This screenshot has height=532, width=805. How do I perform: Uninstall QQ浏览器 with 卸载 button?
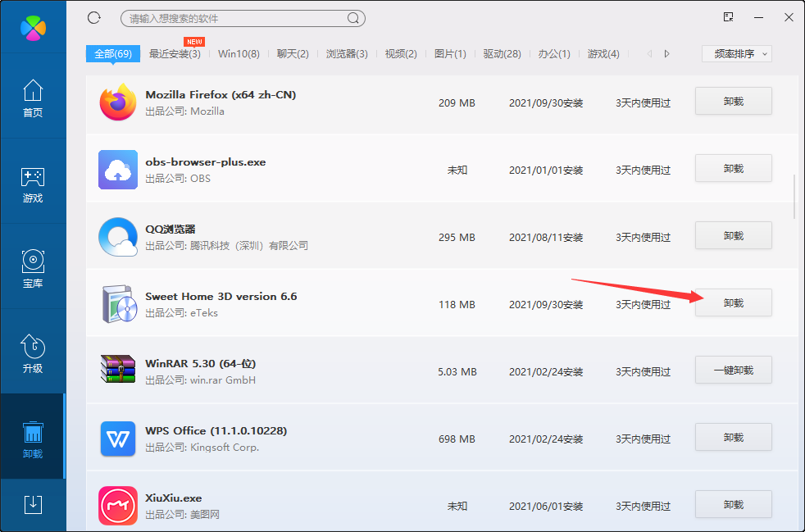point(734,236)
